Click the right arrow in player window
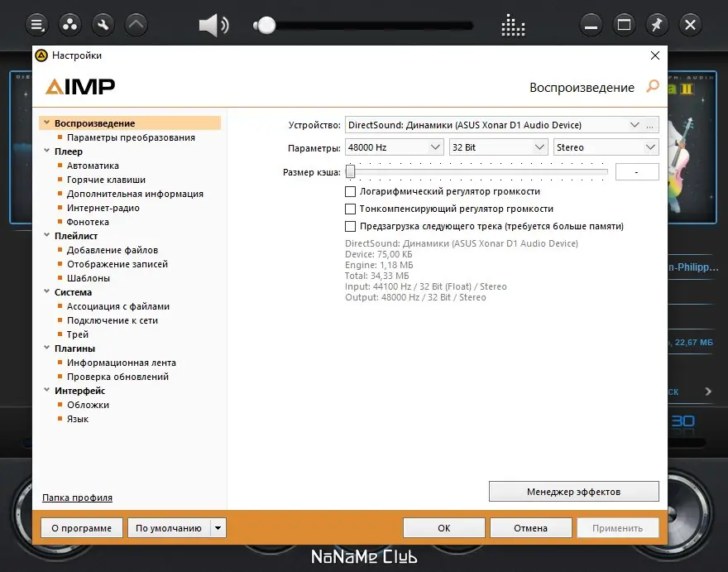728x572 pixels. tap(708, 392)
